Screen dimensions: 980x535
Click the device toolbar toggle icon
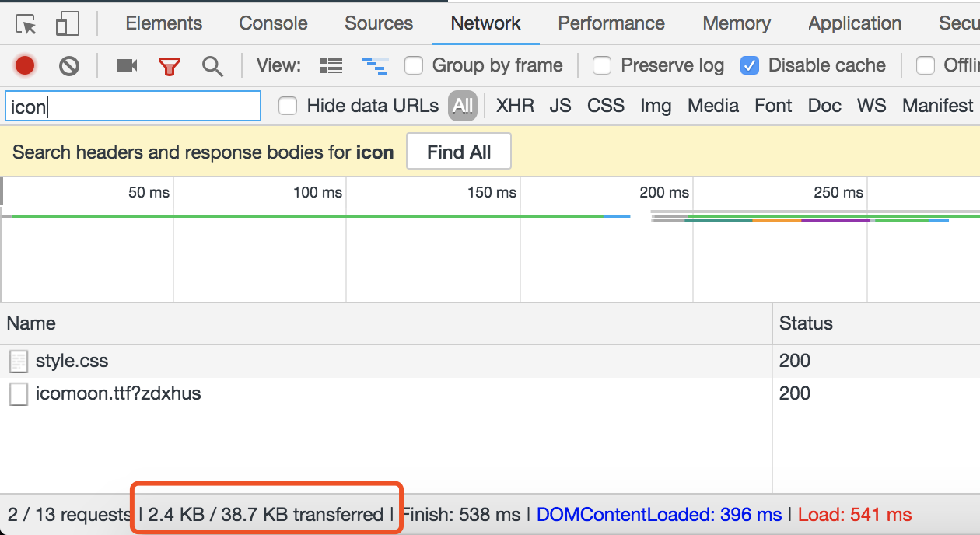pyautogui.click(x=67, y=23)
